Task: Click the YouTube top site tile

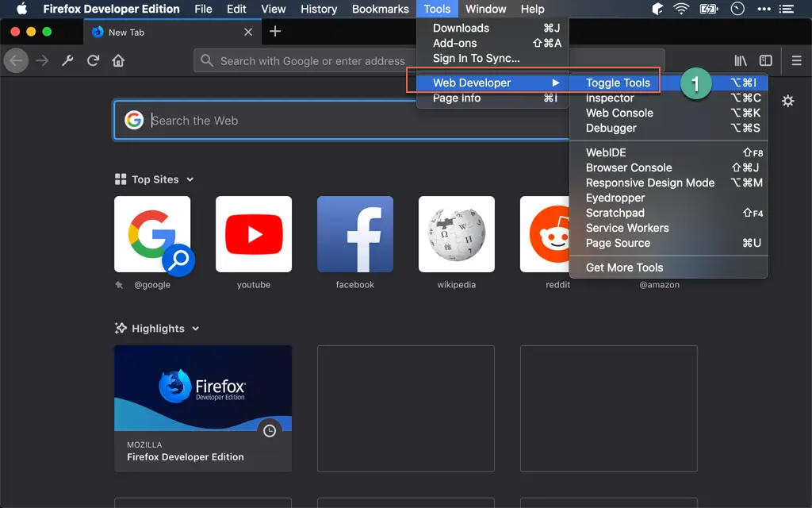Action: coord(254,234)
